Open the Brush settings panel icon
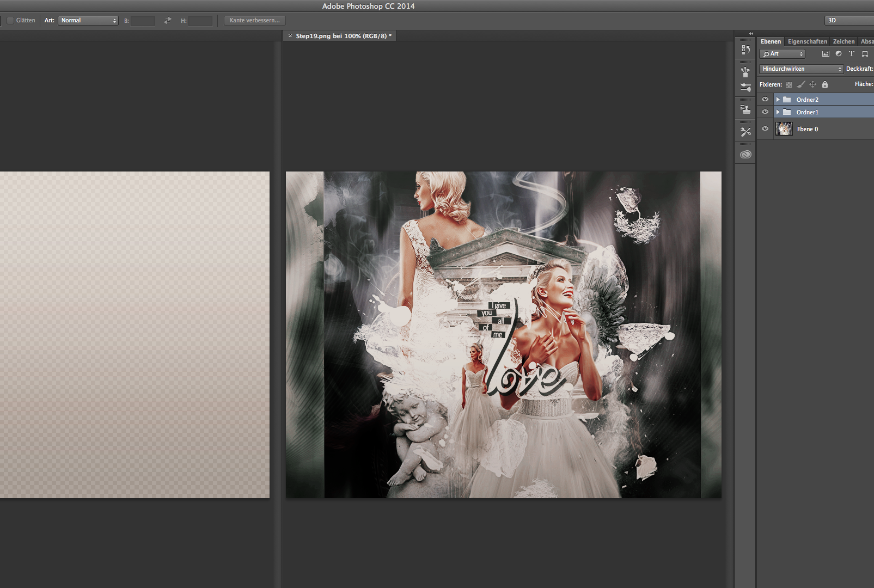This screenshot has height=588, width=874. click(745, 87)
